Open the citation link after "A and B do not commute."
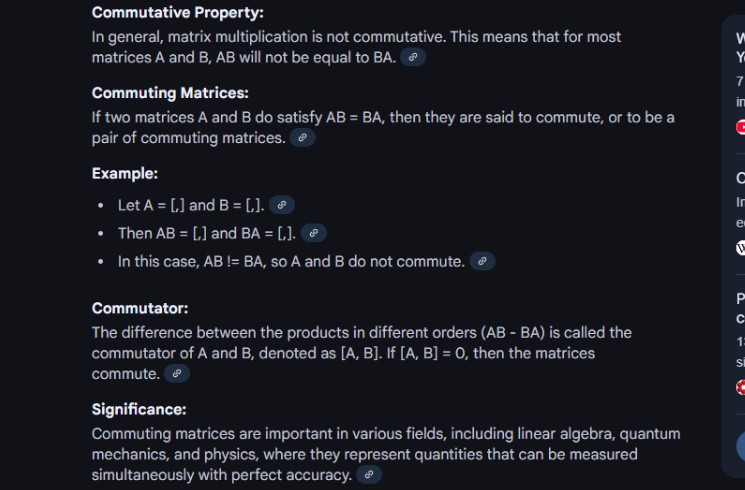The width and height of the screenshot is (745, 490). 482,261
